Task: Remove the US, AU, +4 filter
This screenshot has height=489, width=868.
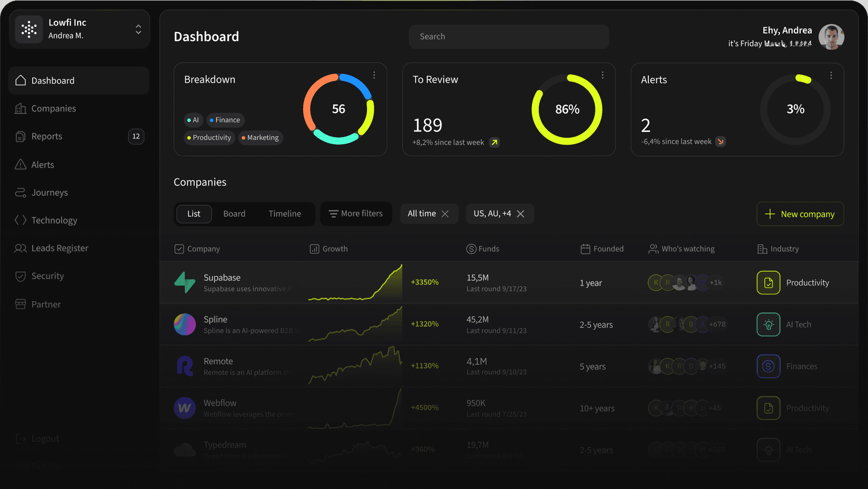Action: [x=520, y=214]
